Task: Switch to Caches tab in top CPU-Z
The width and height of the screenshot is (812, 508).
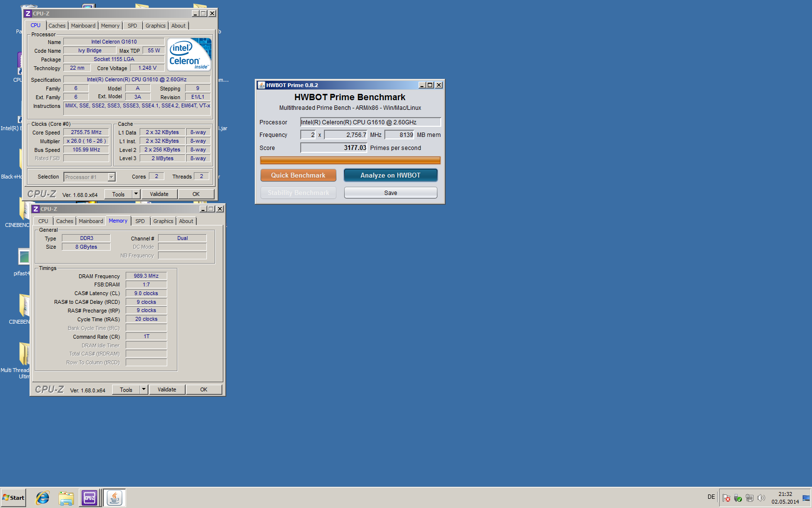Action: [x=57, y=26]
